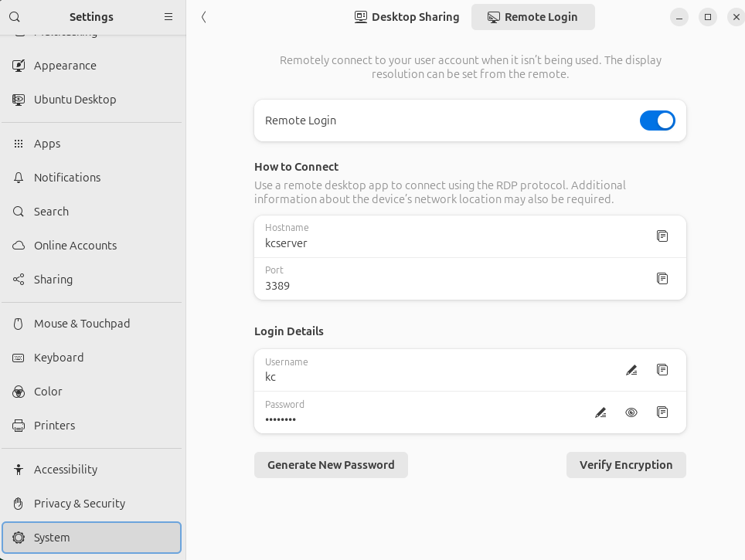745x560 pixels.
Task: Disable the Remote Login switch
Action: coord(657,120)
